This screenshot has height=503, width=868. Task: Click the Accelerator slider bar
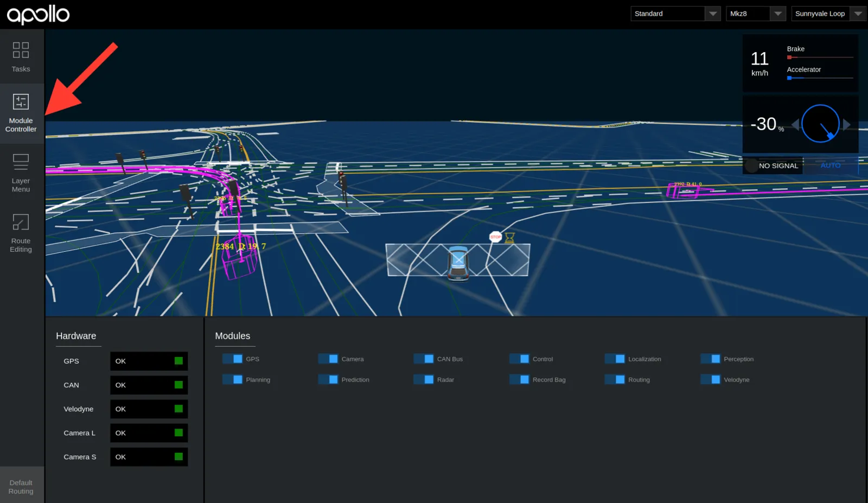[x=820, y=78]
